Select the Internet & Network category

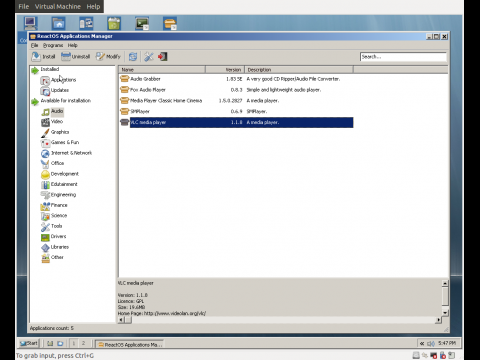71,153
